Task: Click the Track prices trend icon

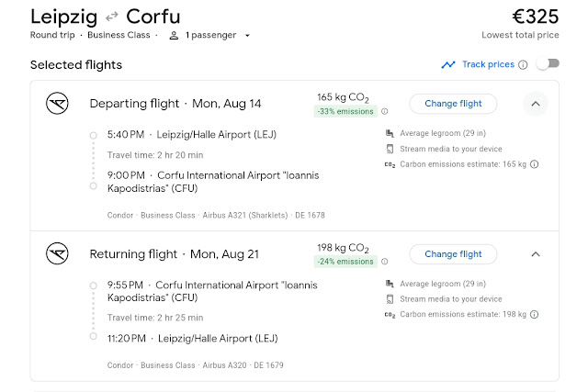Action: [448, 64]
